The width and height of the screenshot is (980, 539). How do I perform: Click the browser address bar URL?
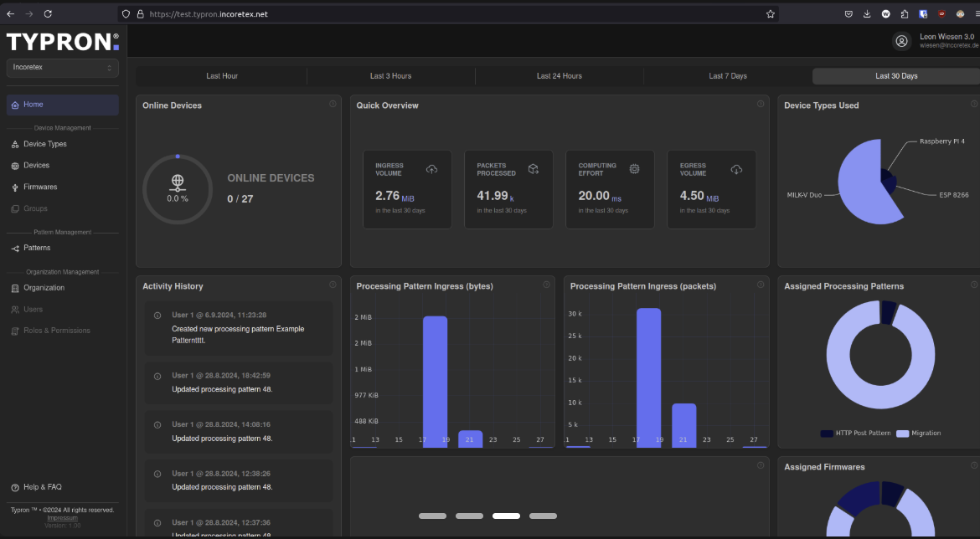[x=209, y=13]
